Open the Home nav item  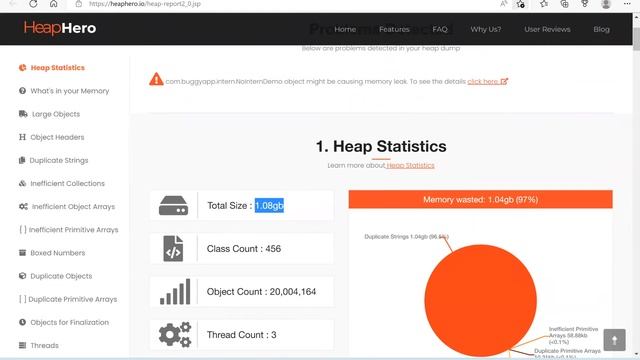pyautogui.click(x=345, y=29)
